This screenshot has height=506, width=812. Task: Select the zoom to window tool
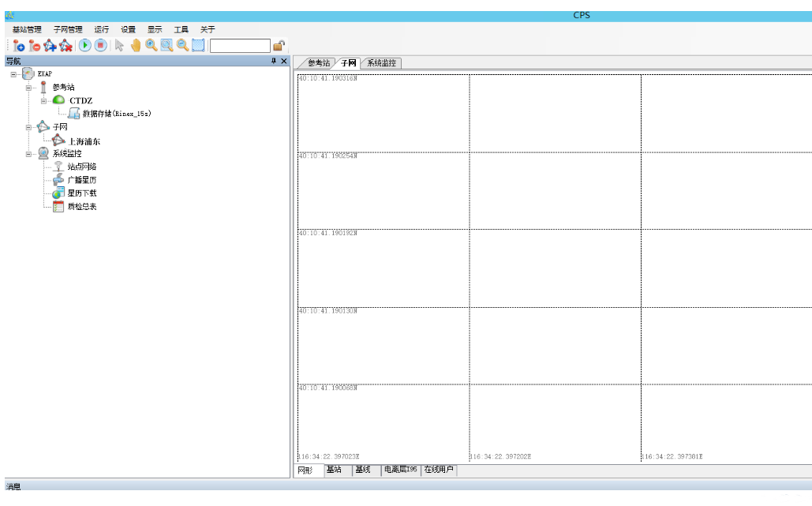pyautogui.click(x=167, y=46)
